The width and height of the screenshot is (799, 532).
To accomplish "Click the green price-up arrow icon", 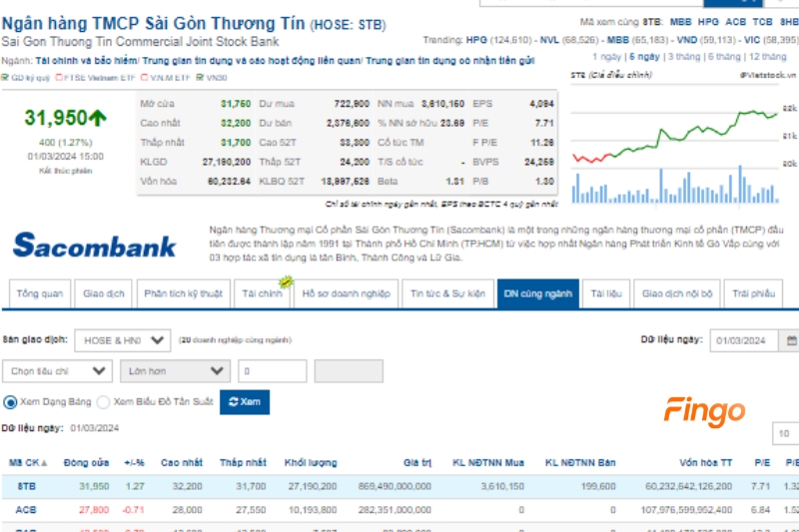I will pos(98,118).
